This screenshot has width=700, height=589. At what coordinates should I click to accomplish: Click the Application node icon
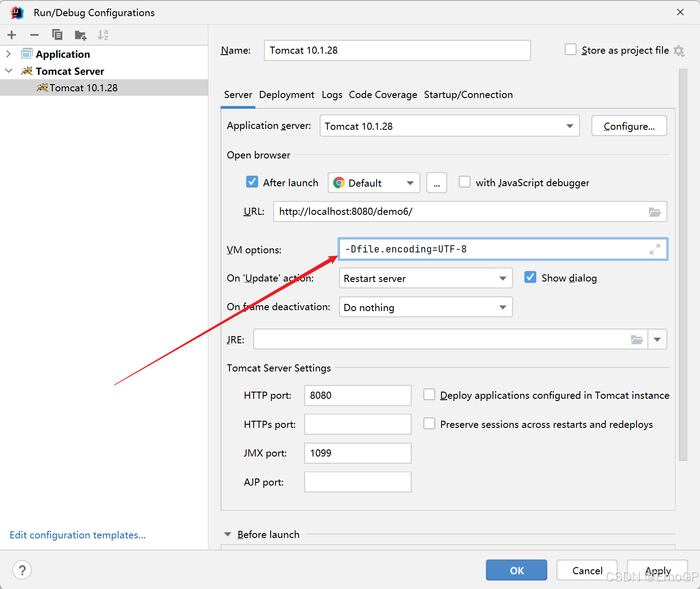click(27, 54)
